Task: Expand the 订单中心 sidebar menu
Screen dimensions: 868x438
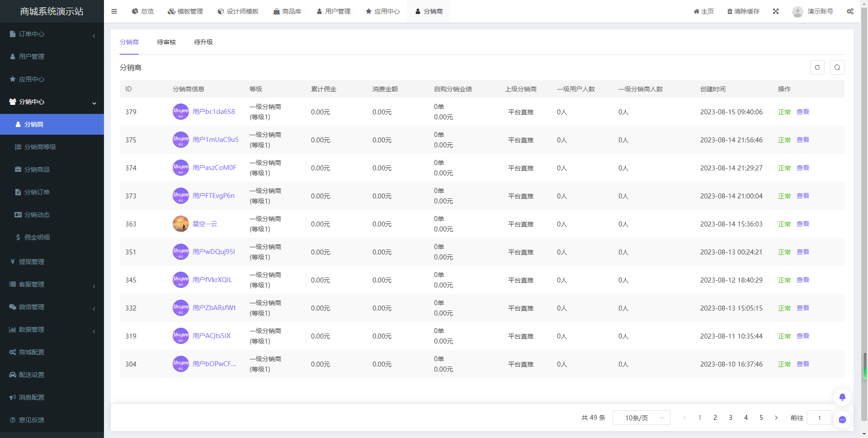Action: 52,34
